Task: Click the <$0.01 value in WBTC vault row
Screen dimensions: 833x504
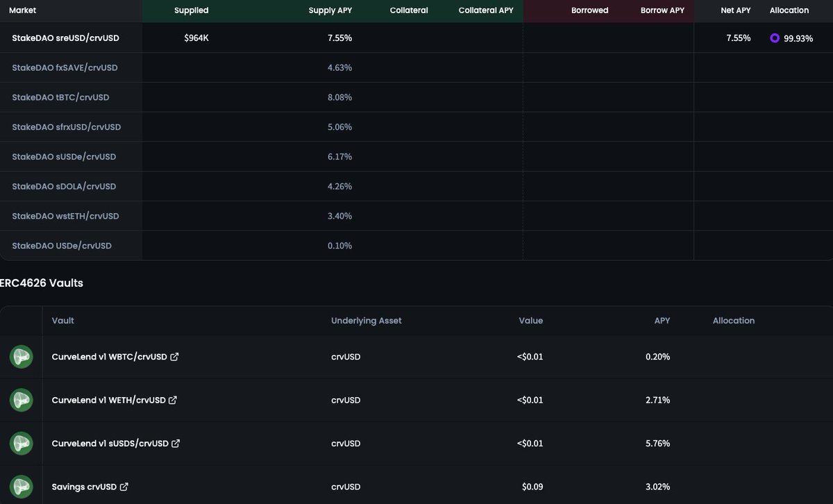Action: click(x=530, y=357)
